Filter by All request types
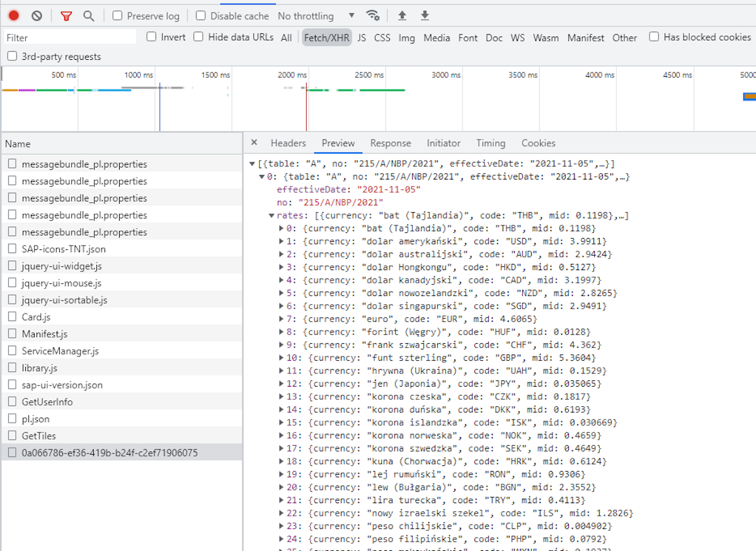Screen dimensions: 756x551 point(287,38)
